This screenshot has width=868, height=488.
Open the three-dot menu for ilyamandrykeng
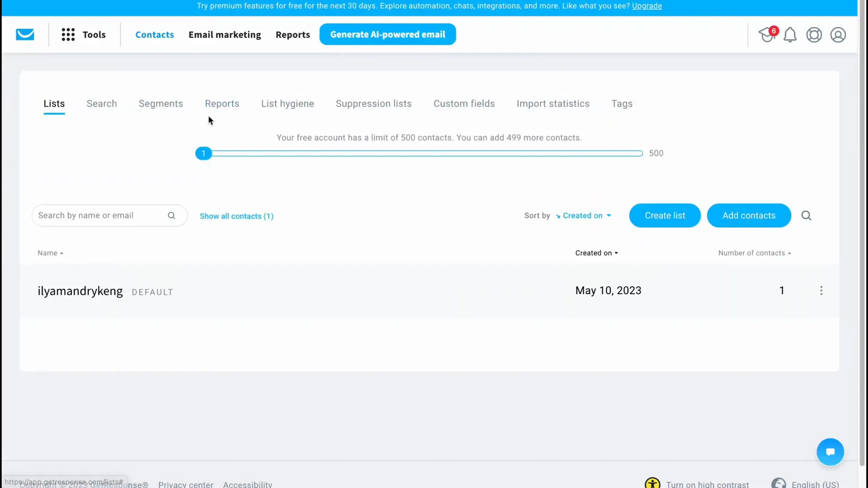click(x=821, y=291)
